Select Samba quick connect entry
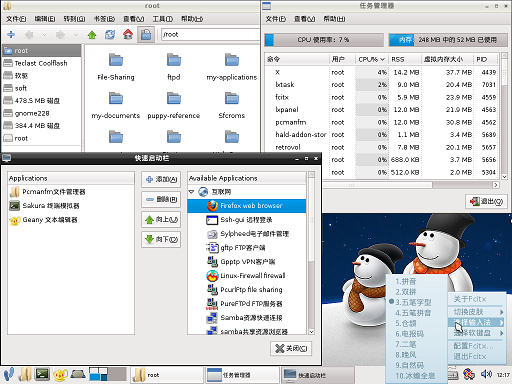 point(247,318)
